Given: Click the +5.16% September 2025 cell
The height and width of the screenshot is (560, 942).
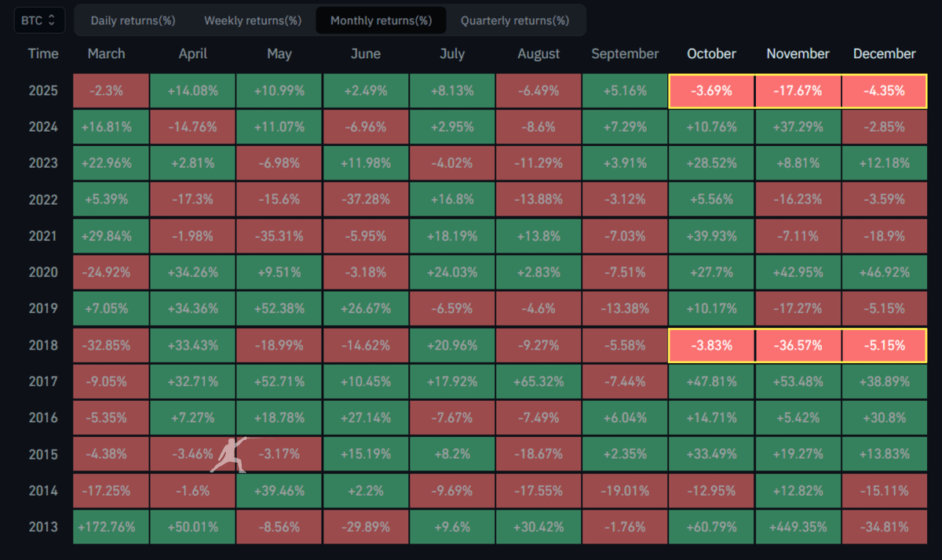Looking at the screenshot, I should tap(625, 91).
